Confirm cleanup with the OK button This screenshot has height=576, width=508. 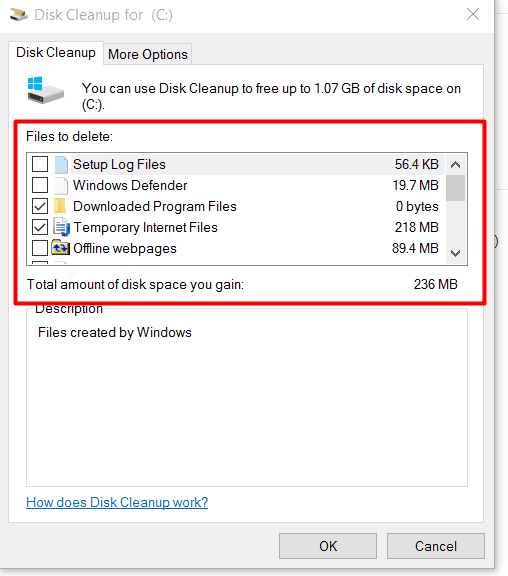click(328, 546)
